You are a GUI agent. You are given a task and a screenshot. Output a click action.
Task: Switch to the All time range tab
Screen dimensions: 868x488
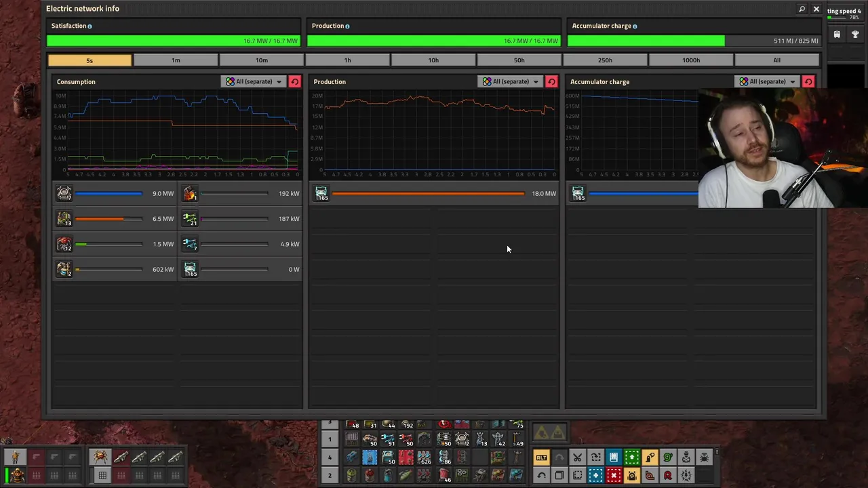point(777,60)
